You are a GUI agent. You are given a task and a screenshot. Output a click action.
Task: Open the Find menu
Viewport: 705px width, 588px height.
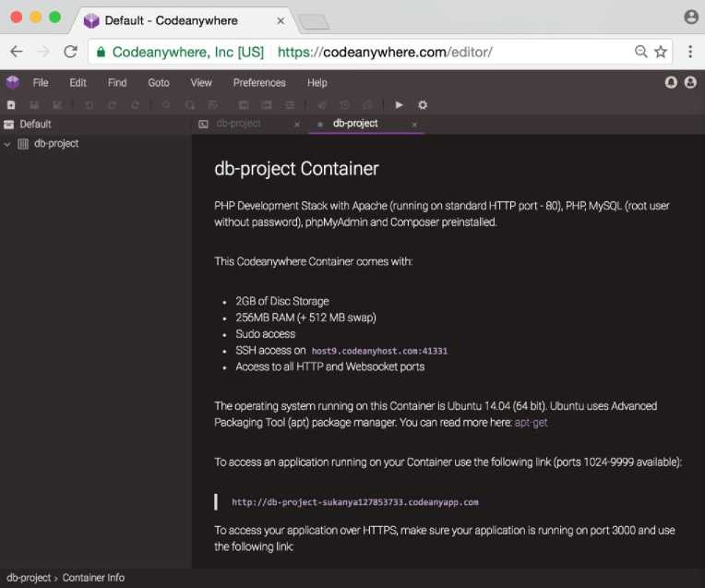[x=117, y=83]
